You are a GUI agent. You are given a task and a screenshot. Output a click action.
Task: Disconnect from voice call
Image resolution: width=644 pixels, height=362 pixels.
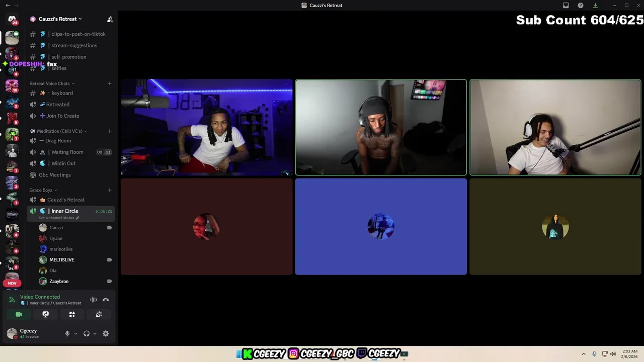pyautogui.click(x=106, y=300)
